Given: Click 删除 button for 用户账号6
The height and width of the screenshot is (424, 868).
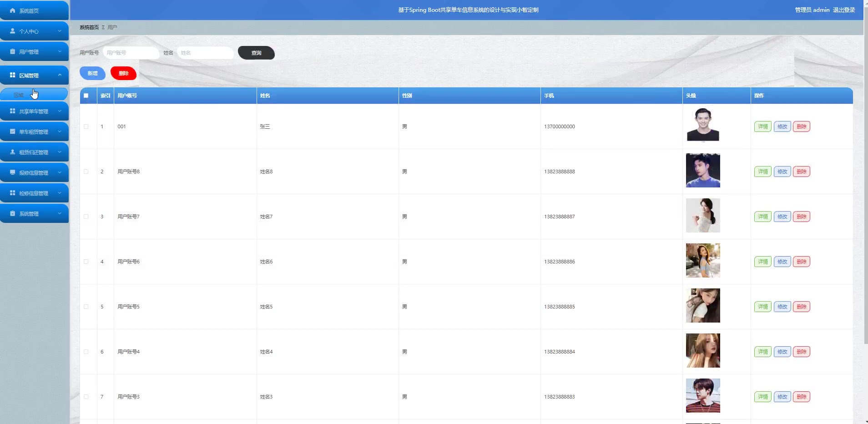Looking at the screenshot, I should click(802, 262).
